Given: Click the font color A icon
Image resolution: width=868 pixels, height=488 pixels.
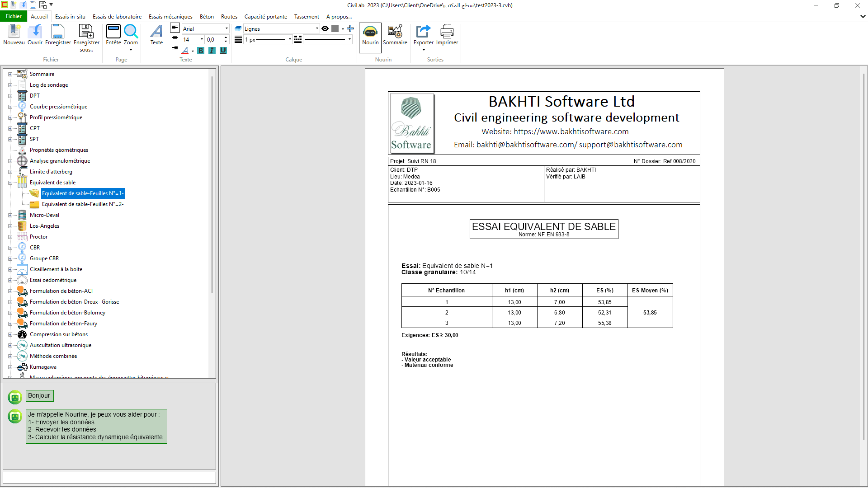Looking at the screenshot, I should pos(185,51).
